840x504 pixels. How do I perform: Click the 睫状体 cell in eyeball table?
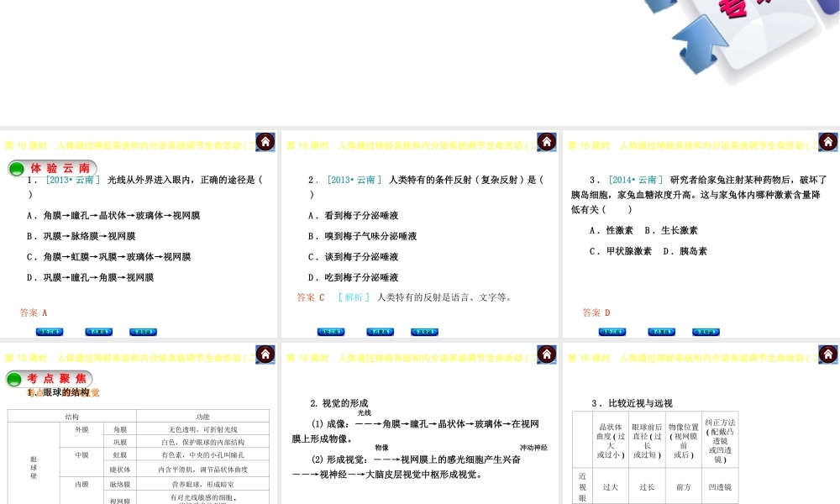120,470
